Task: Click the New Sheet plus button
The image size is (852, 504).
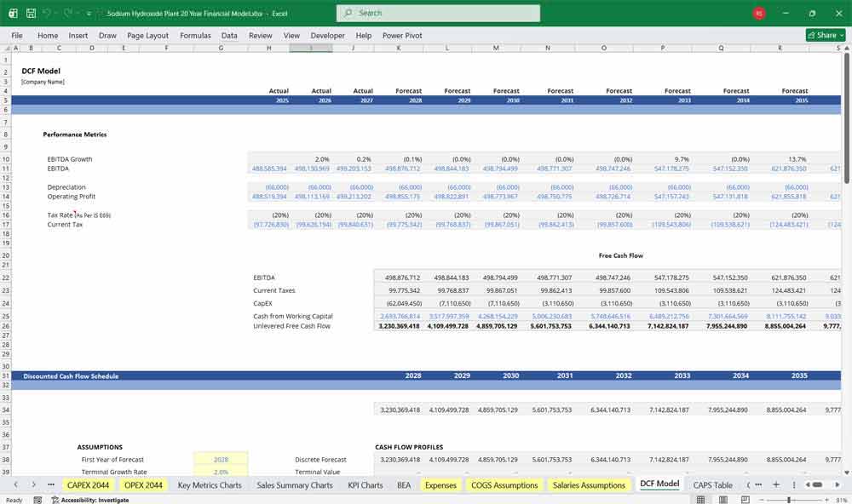Action: 776,484
